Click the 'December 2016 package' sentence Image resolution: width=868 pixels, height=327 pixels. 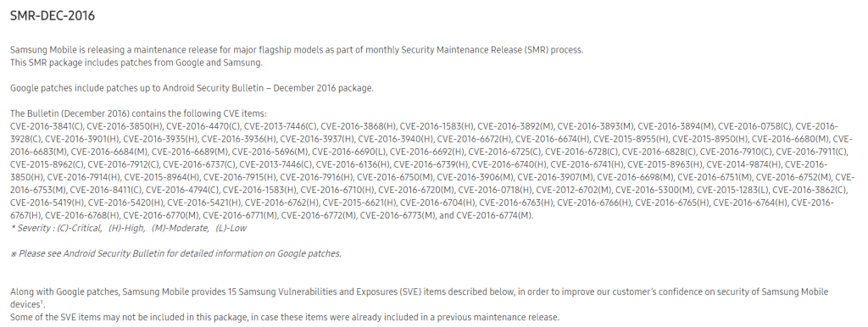pos(192,88)
